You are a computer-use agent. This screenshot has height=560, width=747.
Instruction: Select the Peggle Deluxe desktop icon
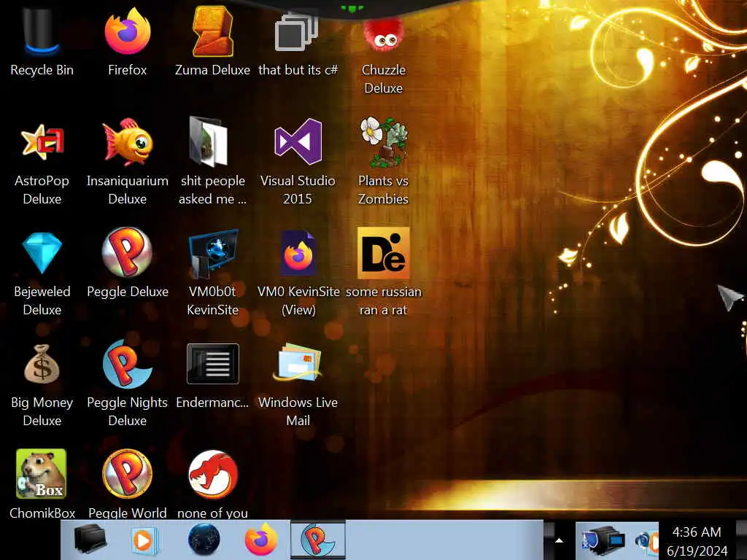[x=128, y=252]
